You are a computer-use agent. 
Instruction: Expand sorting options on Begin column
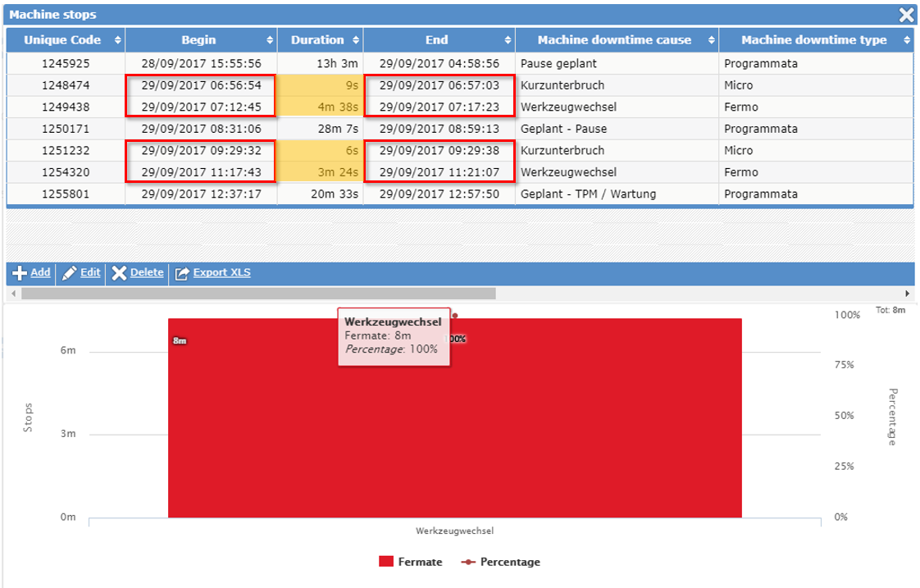coord(271,39)
